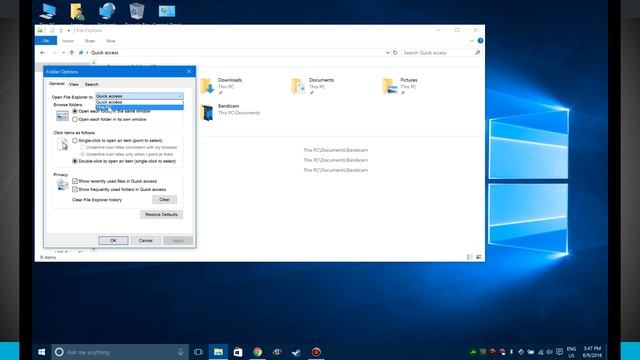Click the search magnifier in File Explorer

point(478,53)
